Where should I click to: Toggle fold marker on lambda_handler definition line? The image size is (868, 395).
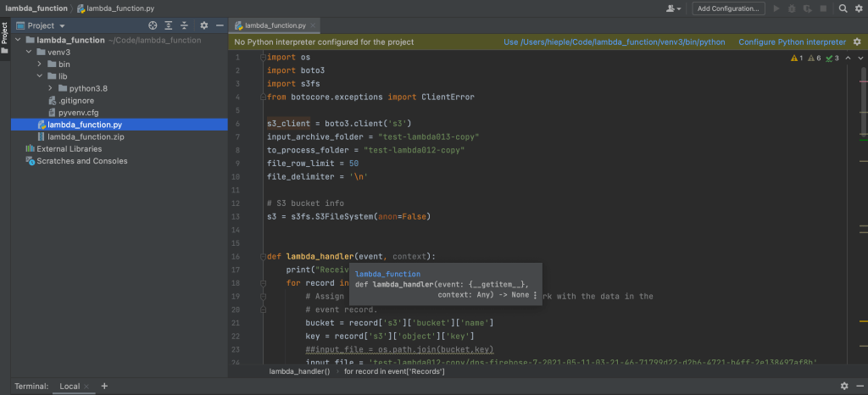262,256
